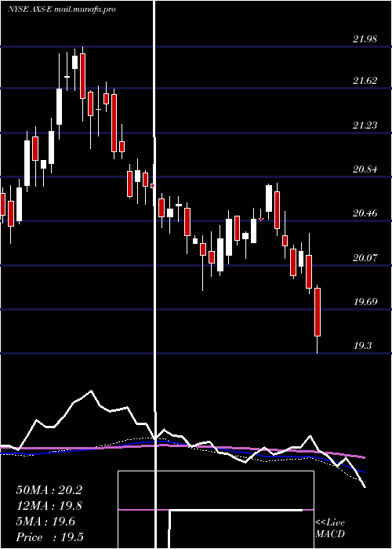Image resolution: width=392 pixels, height=549 pixels.
Task: Click the 21.23 price axis label
Action: (365, 125)
